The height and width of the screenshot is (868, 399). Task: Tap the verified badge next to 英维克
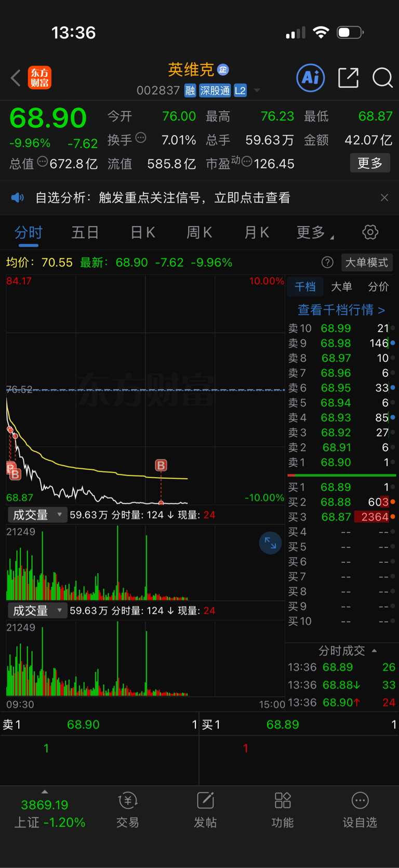[x=223, y=70]
